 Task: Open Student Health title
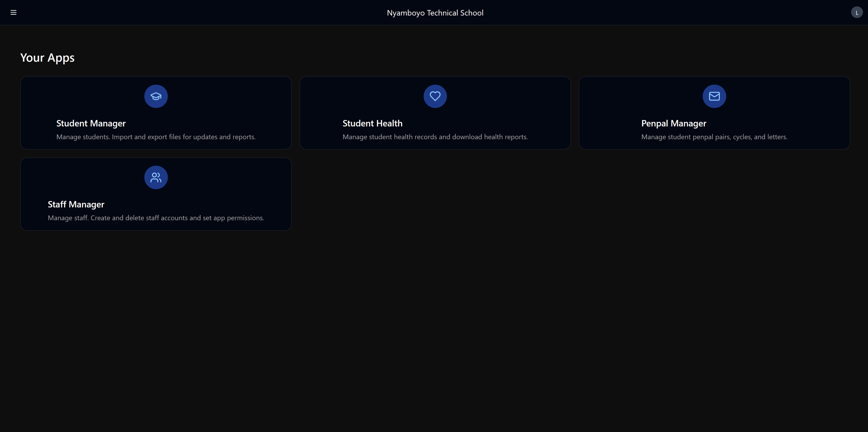click(372, 123)
